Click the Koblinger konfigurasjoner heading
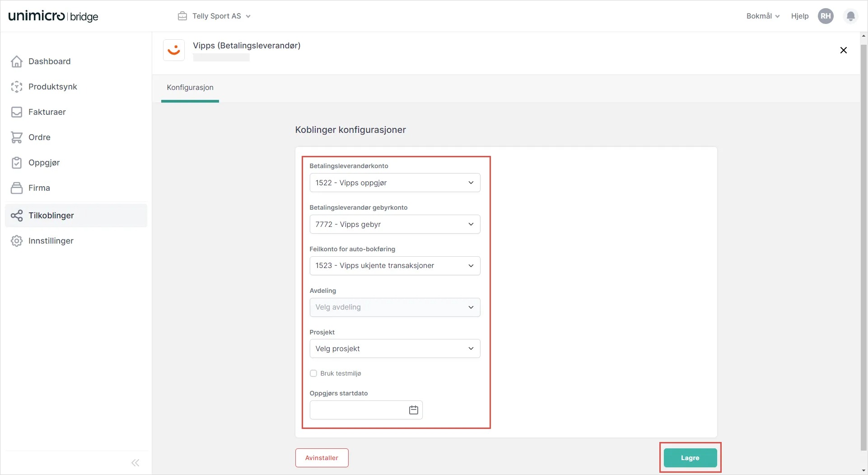This screenshot has width=868, height=475. coord(350,130)
